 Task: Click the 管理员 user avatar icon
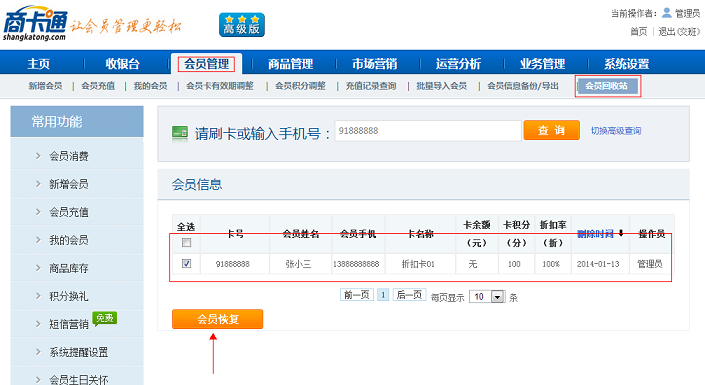point(667,13)
